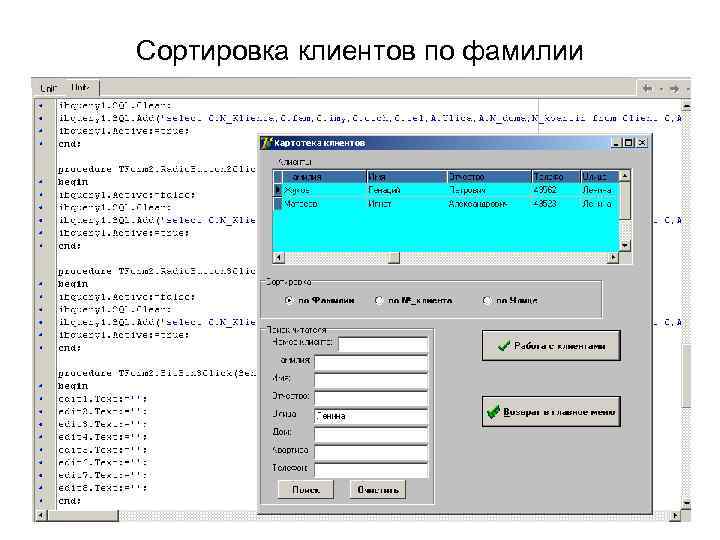The width and height of the screenshot is (720, 540).
Task: Click the Дом input field
Action: [x=371, y=434]
